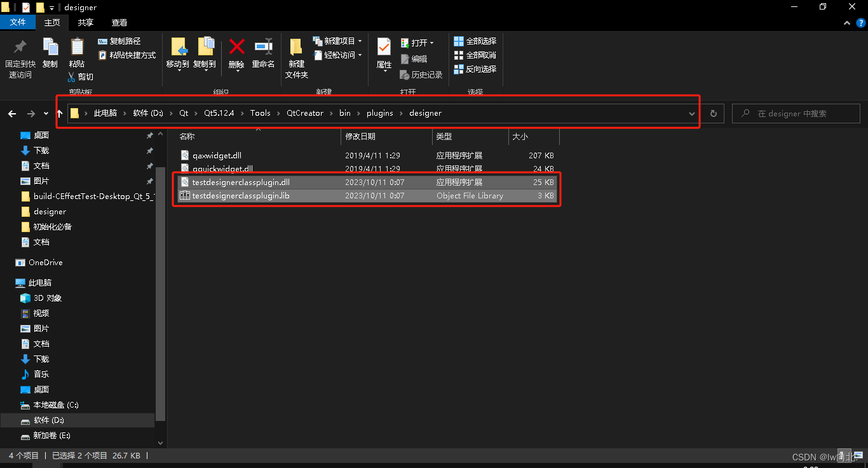Click the red 删除 (Delete) icon
The height and width of the screenshot is (468, 868).
[x=236, y=46]
